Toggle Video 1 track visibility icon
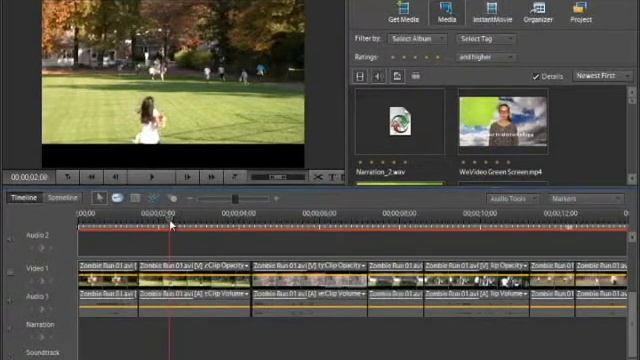The image size is (640, 360). 10,271
